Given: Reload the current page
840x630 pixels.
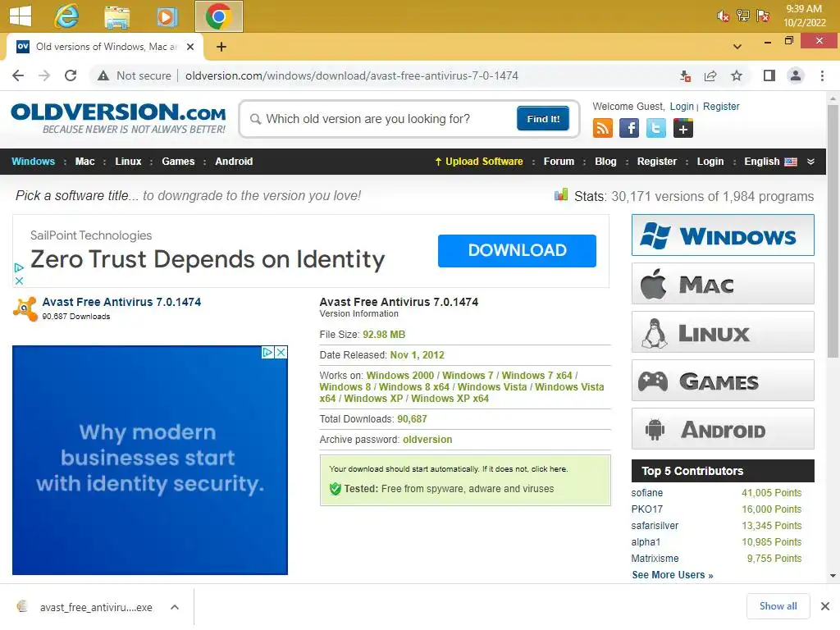Looking at the screenshot, I should tap(71, 75).
